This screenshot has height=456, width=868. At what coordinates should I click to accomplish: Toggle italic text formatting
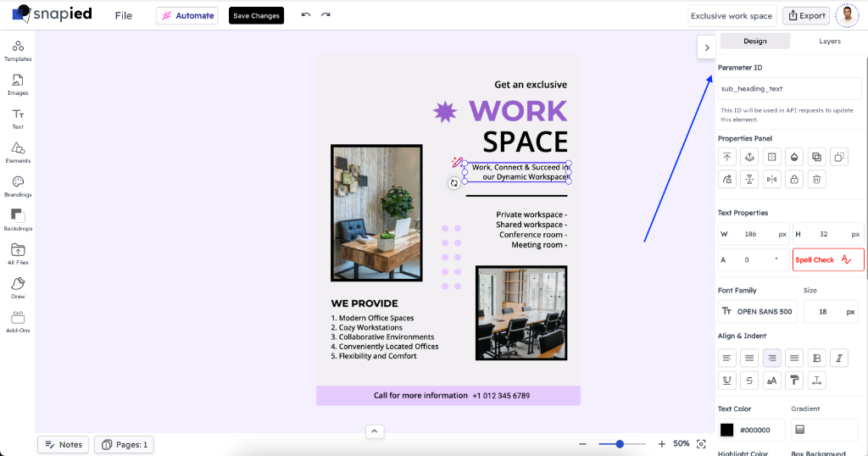(x=838, y=358)
